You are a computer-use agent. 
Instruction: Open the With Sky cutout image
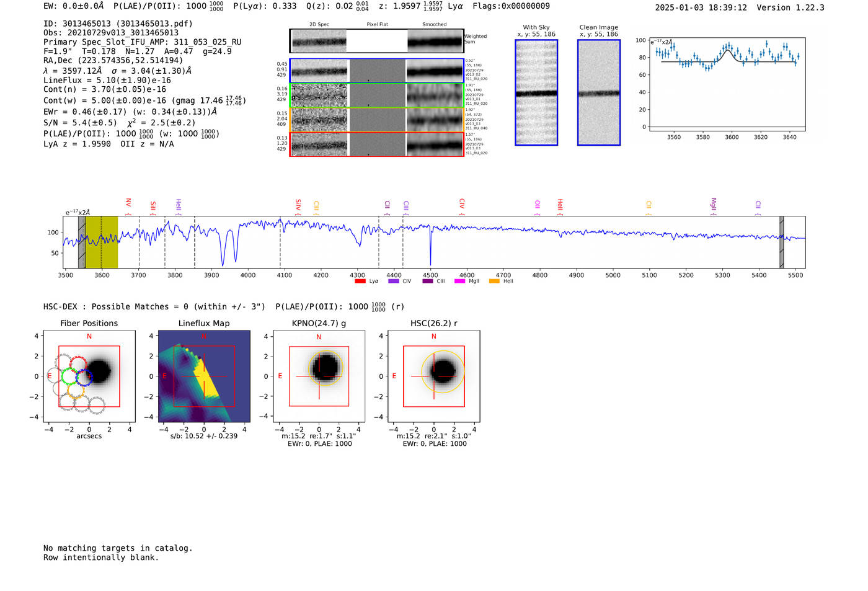[x=536, y=92]
